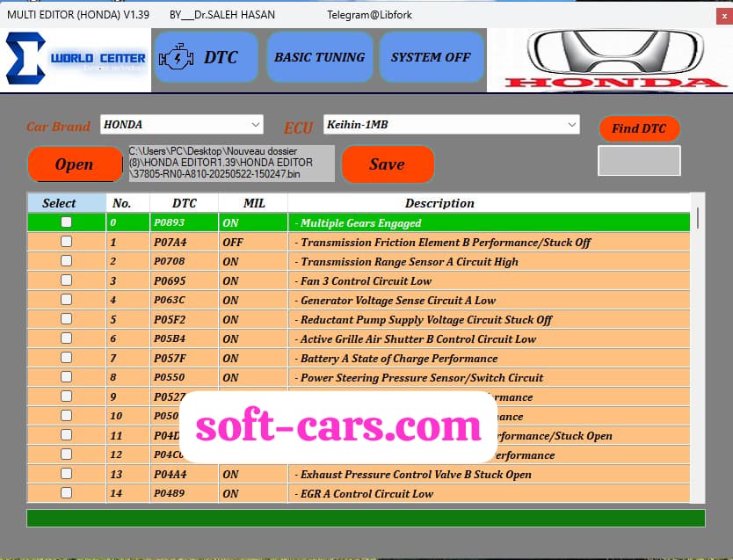Click DTC code P0893

tap(170, 222)
